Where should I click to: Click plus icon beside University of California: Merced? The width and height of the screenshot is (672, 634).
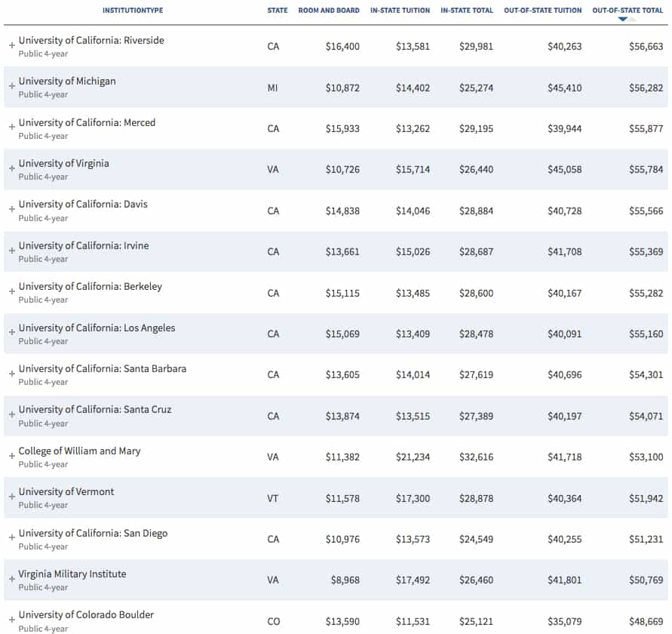[12, 127]
